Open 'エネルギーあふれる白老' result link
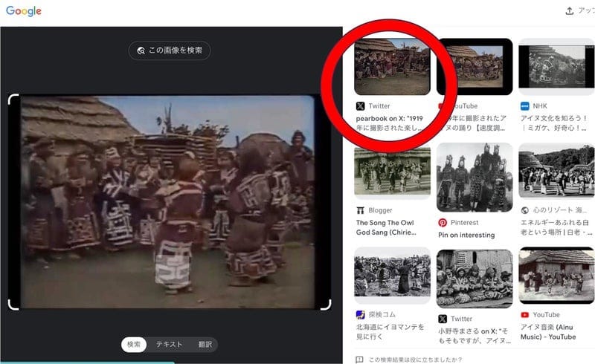 556,227
